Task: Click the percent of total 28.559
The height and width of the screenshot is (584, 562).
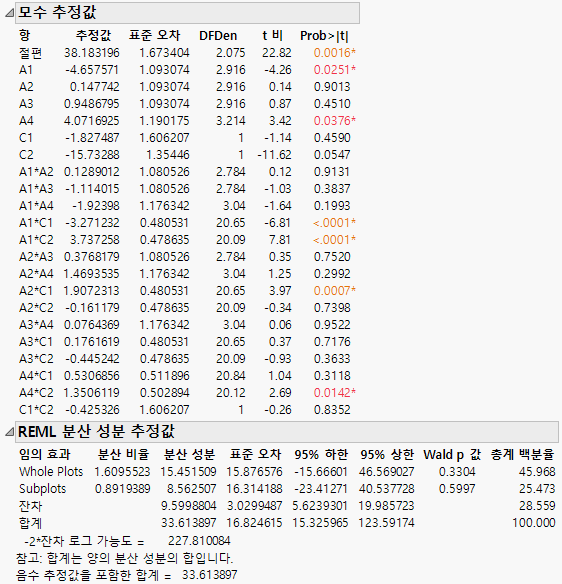Action: [537, 506]
